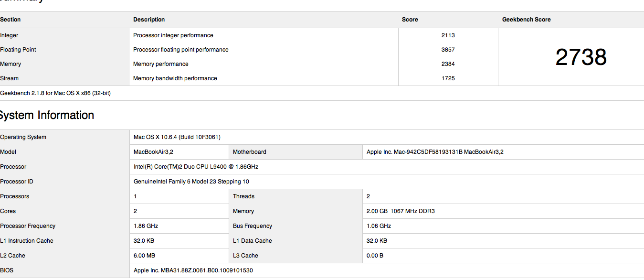This screenshot has height=280, width=644.
Task: Click 'Processor floating point performance' description
Action: coord(181,50)
